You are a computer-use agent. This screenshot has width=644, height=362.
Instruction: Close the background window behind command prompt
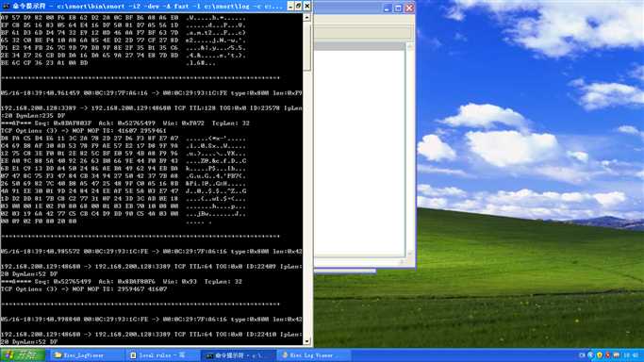[409, 8]
